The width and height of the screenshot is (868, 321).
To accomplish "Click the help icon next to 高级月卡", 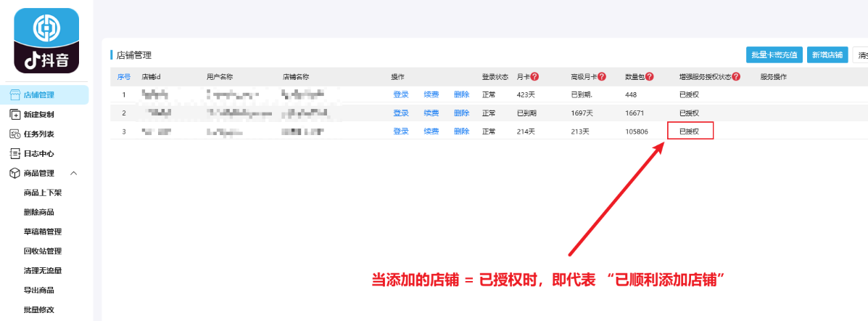I will click(602, 77).
